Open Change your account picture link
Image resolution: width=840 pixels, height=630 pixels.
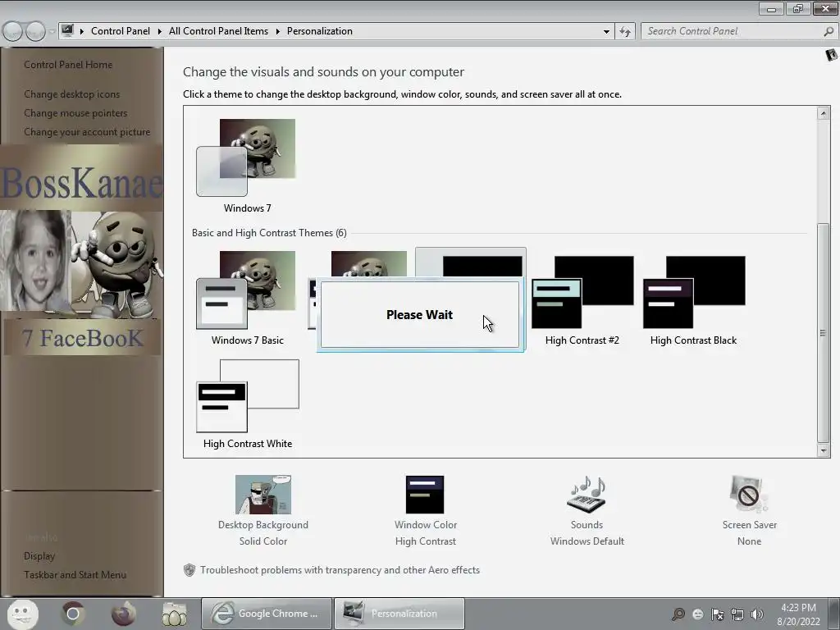[x=87, y=132]
